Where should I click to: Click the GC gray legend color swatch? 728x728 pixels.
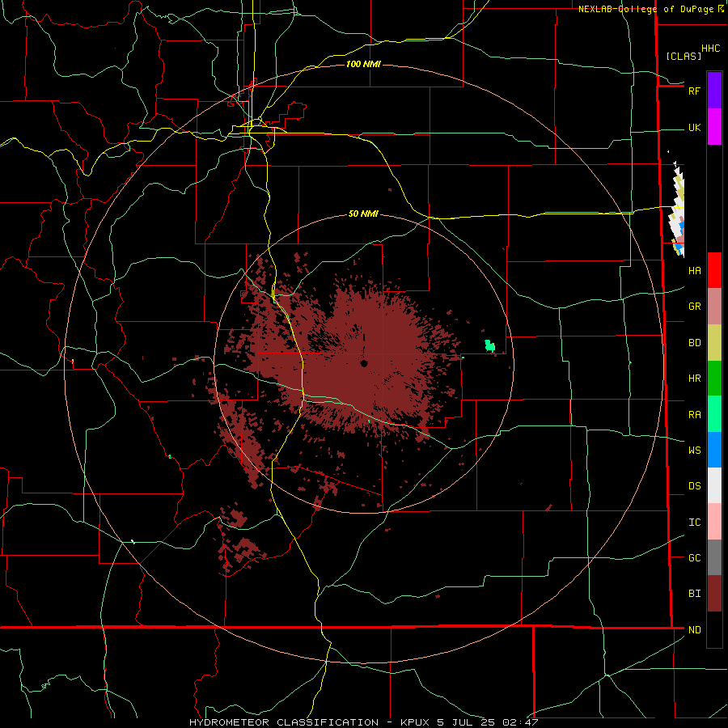click(x=714, y=557)
